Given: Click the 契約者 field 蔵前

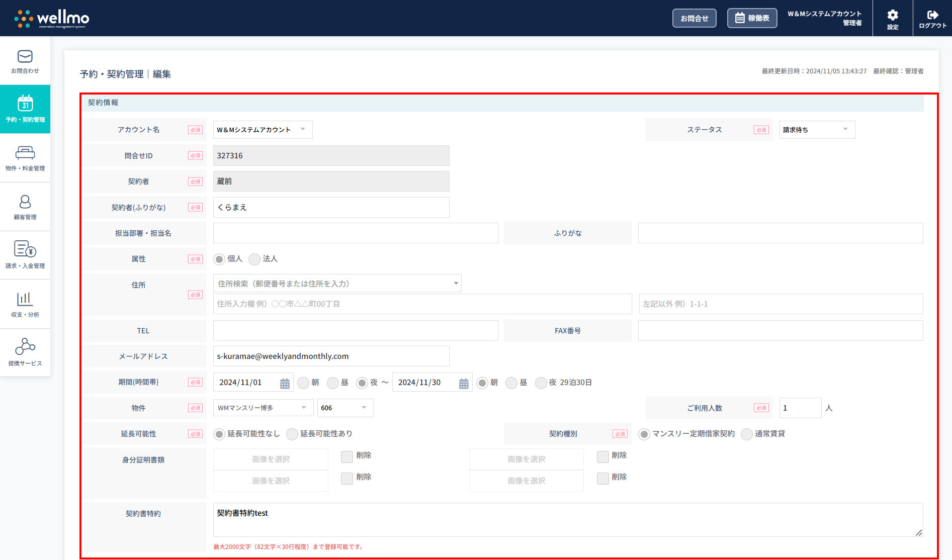Looking at the screenshot, I should pos(331,181).
